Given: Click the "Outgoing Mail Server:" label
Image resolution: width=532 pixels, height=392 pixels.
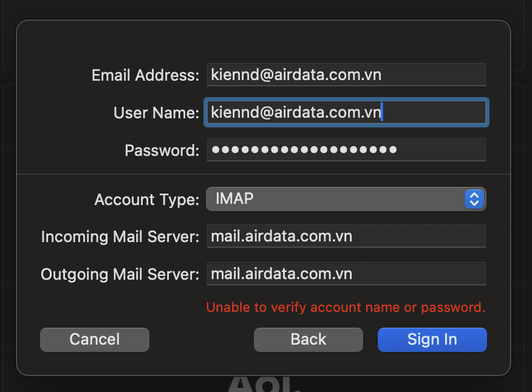Looking at the screenshot, I should click(120, 274).
